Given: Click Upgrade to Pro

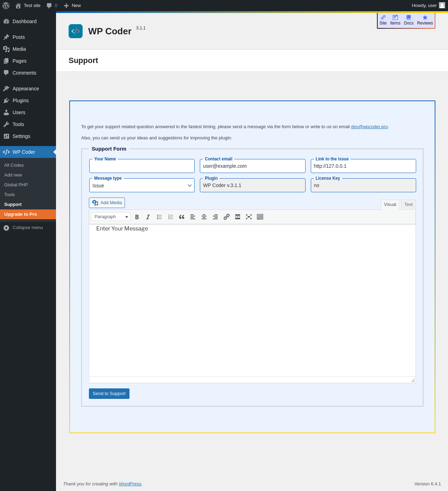Looking at the screenshot, I should coord(28,214).
